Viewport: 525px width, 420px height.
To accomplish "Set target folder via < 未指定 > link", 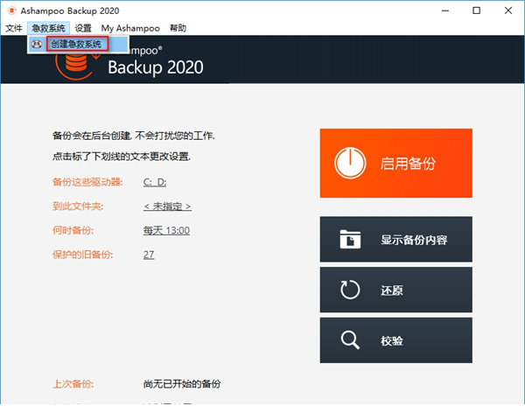I will (167, 206).
